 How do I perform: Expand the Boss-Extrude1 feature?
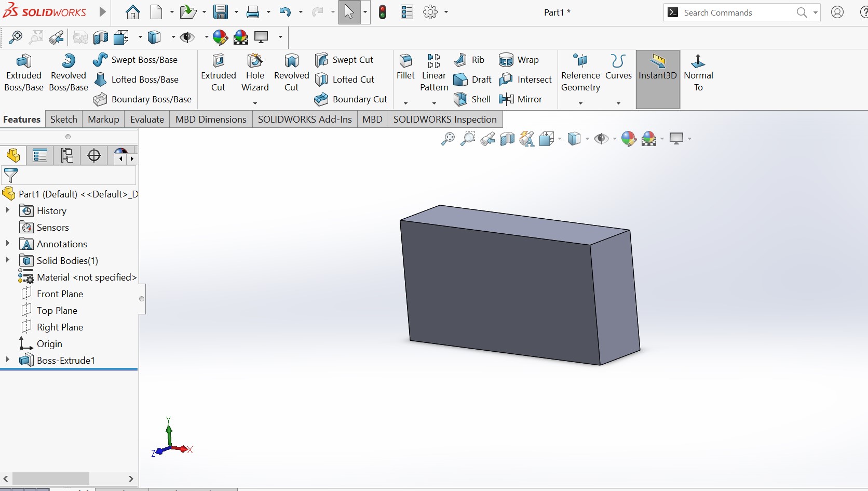(x=7, y=360)
